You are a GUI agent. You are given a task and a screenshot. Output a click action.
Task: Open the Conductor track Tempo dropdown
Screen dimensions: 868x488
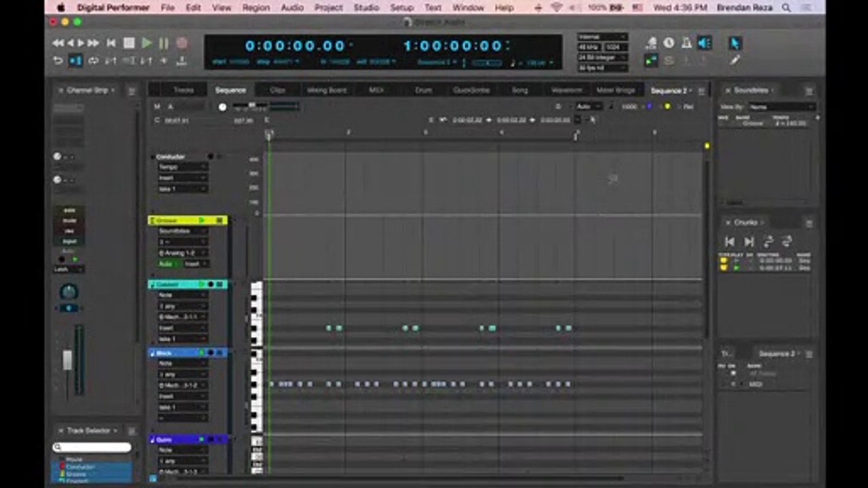tap(182, 167)
